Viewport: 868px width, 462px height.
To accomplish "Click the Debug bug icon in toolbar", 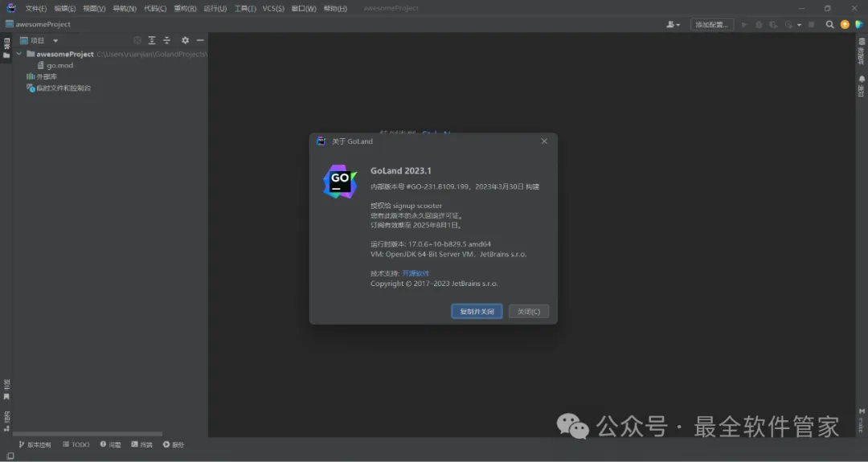I will tap(759, 24).
